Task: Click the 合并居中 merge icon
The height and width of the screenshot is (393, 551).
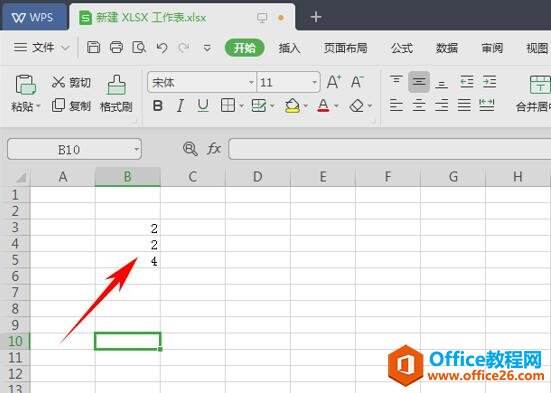Action: [540, 85]
